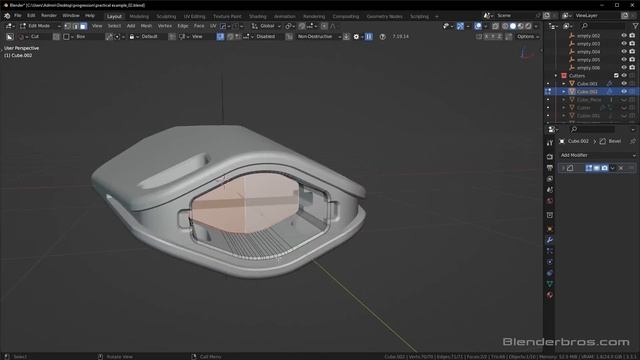Switch to the Shading workspace tab
640x360 pixels.
(x=258, y=17)
